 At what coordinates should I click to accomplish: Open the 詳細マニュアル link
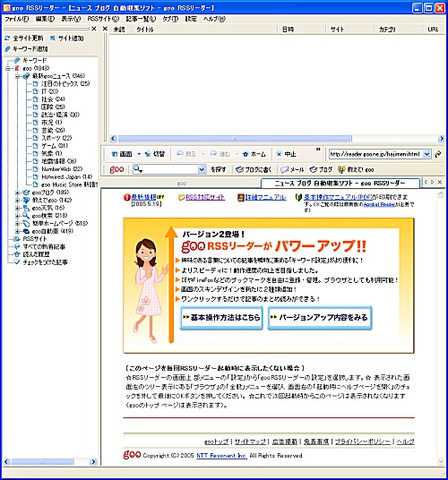coord(266,197)
